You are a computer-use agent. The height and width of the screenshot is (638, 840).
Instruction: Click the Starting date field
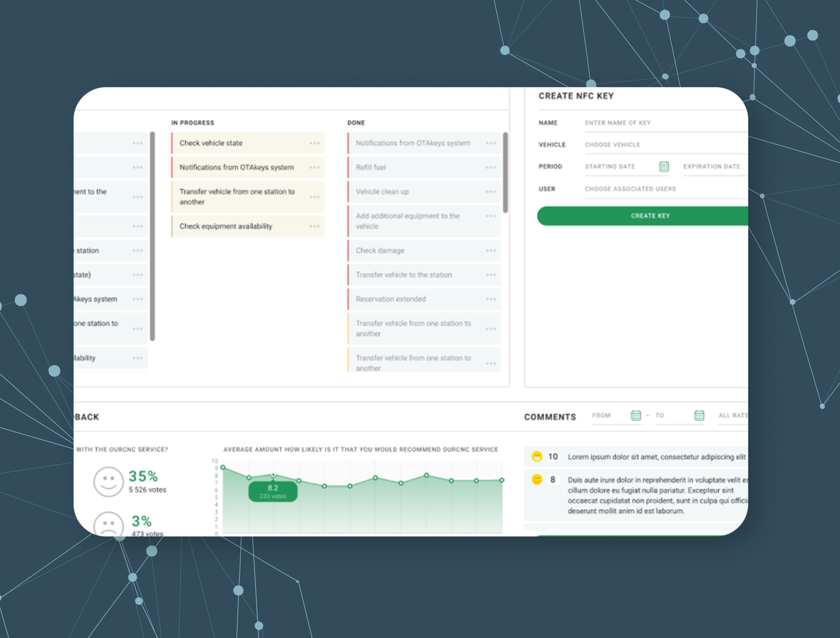click(627, 167)
